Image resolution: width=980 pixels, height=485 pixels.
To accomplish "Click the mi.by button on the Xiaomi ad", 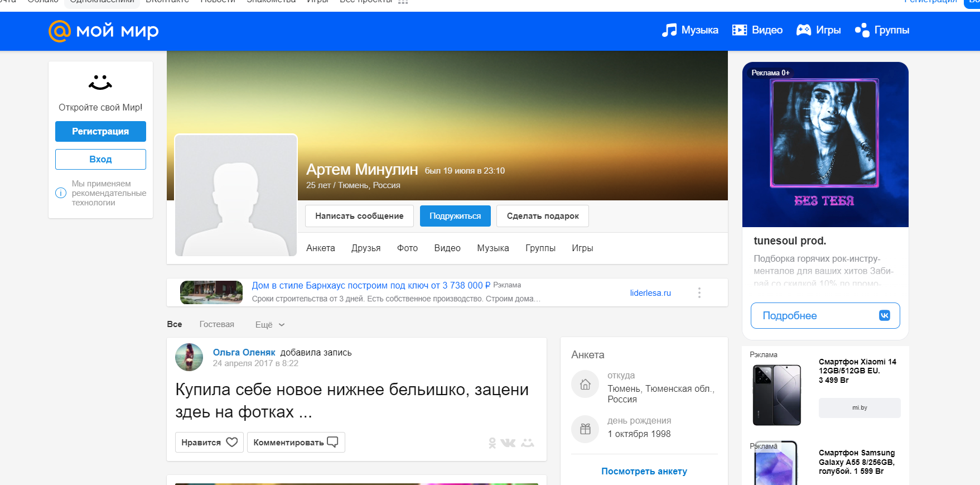I will point(860,407).
